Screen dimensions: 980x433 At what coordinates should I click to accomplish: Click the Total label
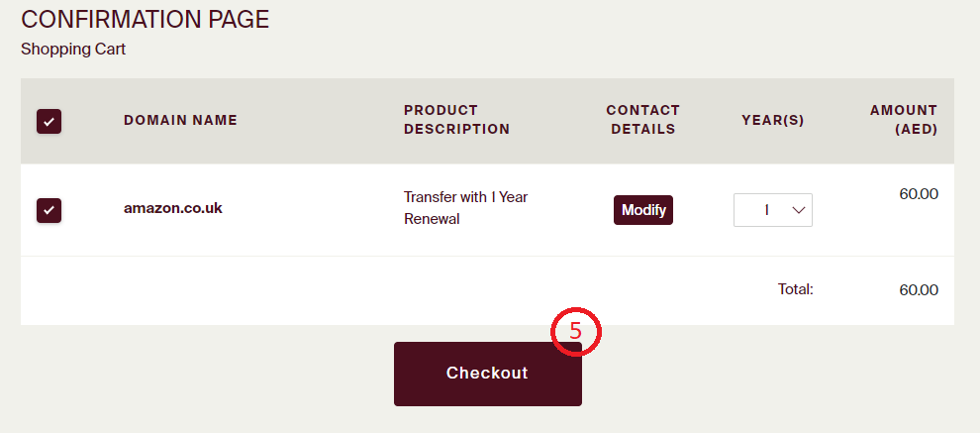[795, 289]
